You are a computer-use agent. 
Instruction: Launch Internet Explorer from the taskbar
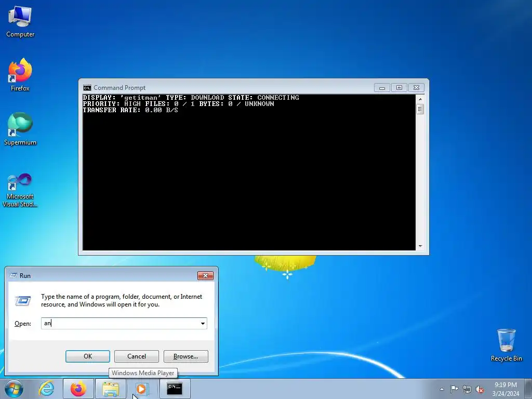46,389
